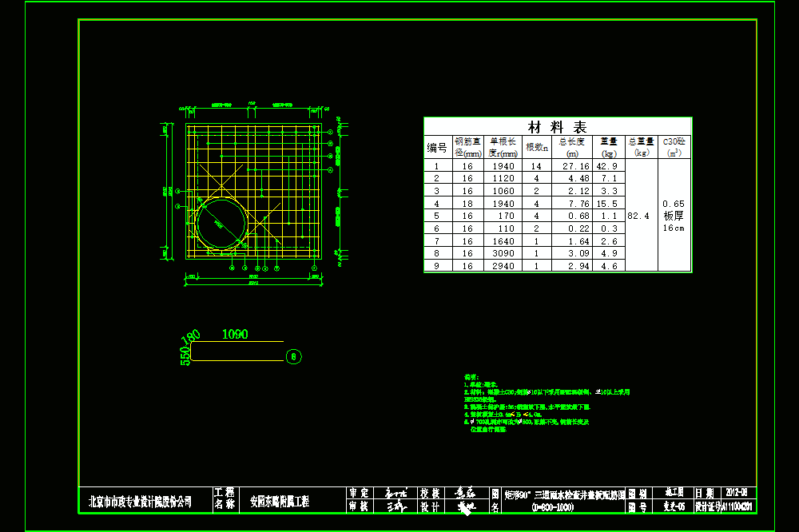
Task: Click the 说明 notes heading
Action: tap(471, 377)
